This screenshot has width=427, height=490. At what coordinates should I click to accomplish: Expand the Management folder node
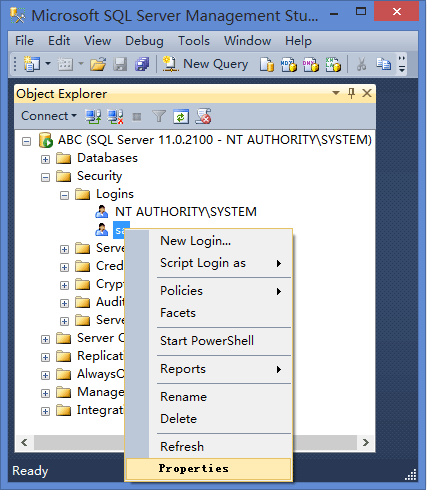pos(45,393)
